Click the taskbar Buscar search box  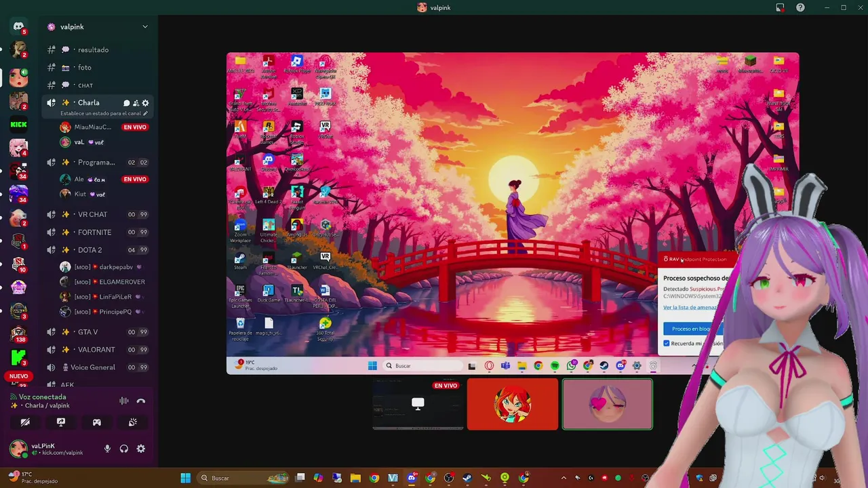coord(244,478)
